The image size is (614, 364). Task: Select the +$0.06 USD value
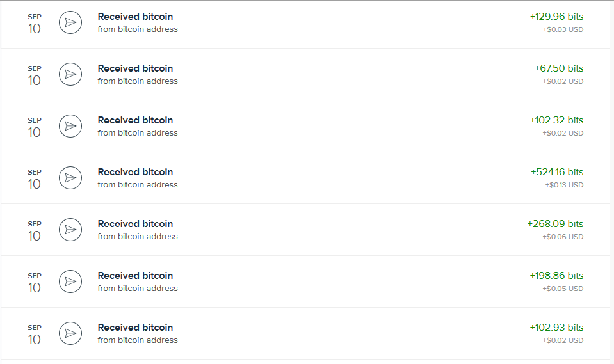(x=563, y=237)
